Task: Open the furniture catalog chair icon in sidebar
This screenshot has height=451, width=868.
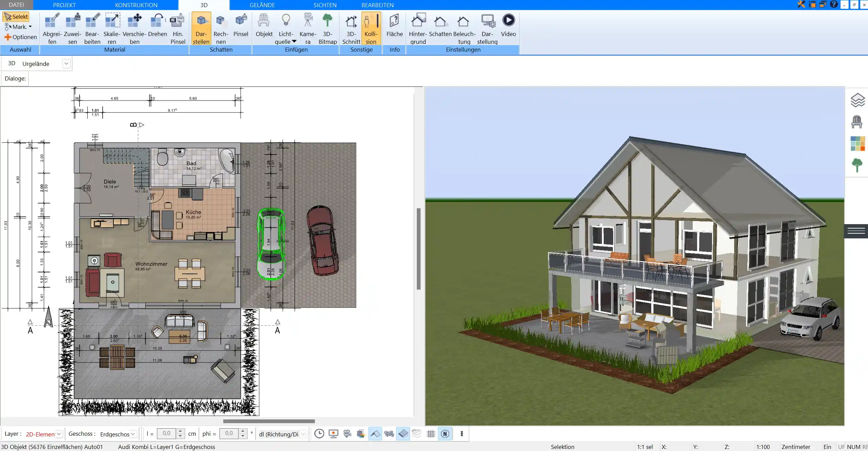Action: [x=857, y=122]
